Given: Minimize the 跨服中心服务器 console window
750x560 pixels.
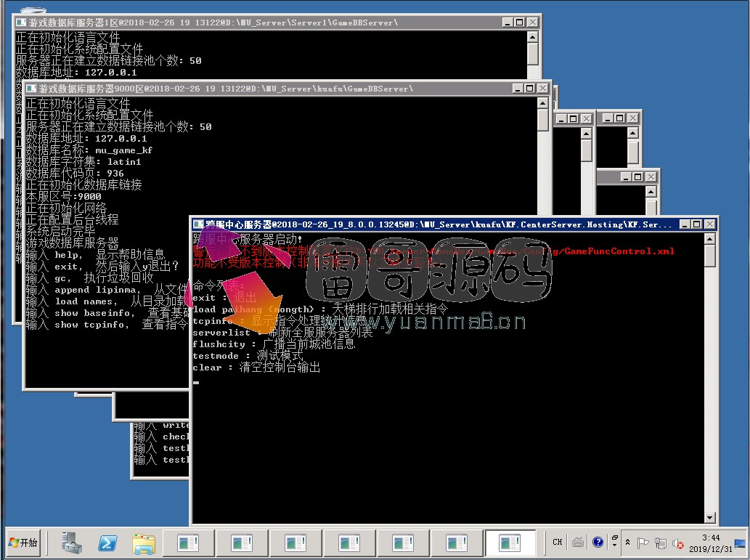Looking at the screenshot, I should click(x=685, y=224).
